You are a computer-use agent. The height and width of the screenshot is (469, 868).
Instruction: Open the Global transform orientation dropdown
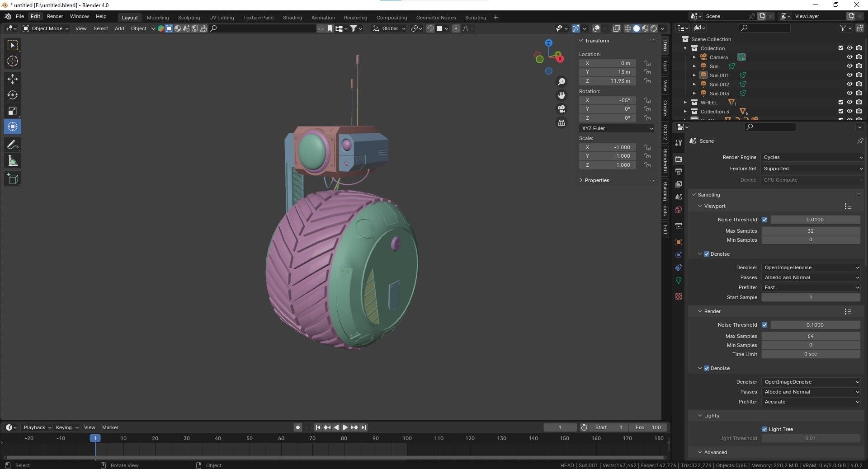click(x=389, y=28)
